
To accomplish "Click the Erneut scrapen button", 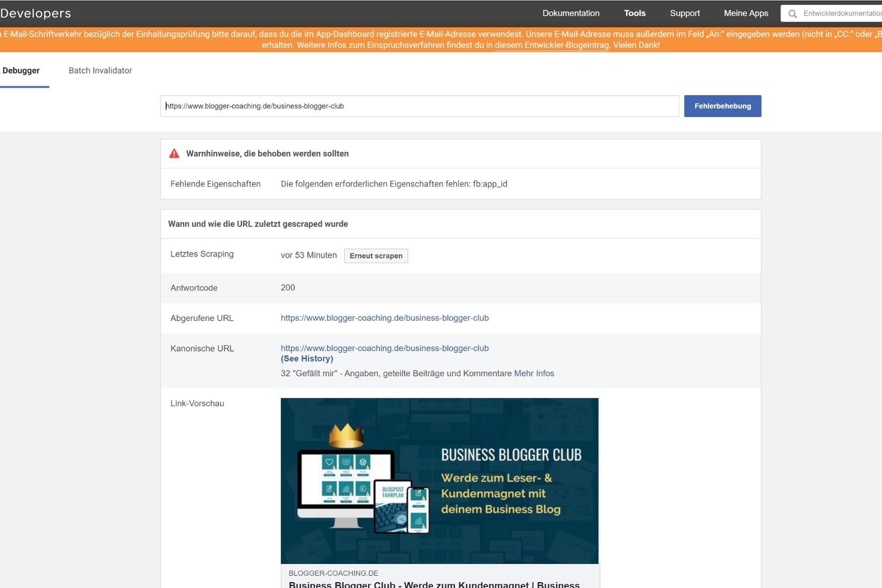I will click(x=376, y=256).
